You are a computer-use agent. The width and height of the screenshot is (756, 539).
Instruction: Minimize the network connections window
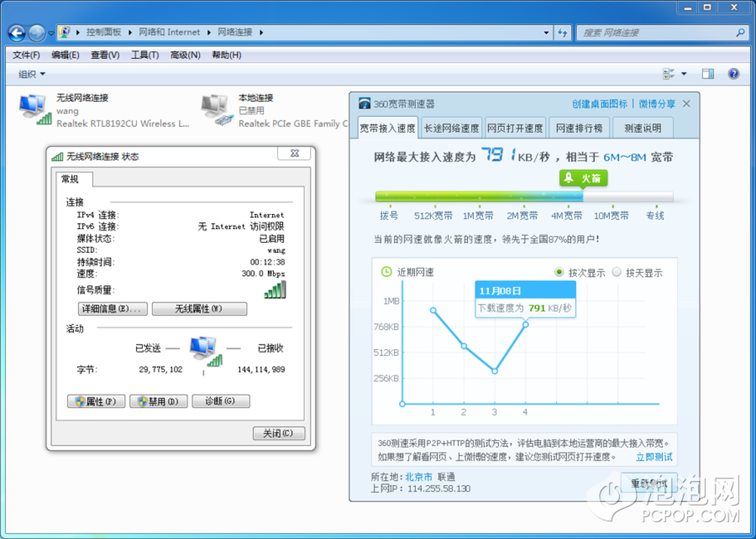click(687, 8)
